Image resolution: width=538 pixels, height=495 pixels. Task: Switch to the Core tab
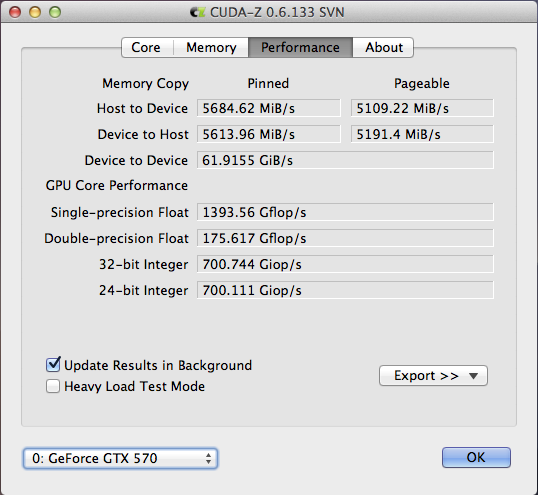pos(147,47)
